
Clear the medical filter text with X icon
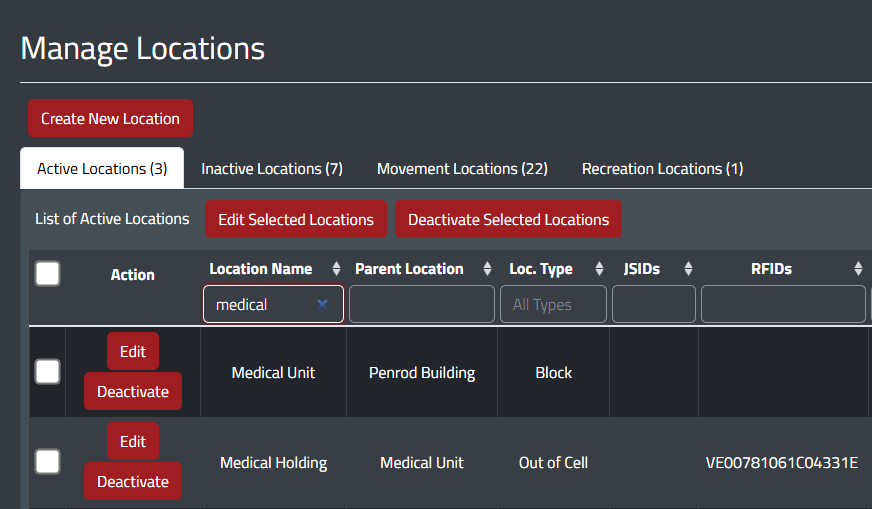point(322,304)
